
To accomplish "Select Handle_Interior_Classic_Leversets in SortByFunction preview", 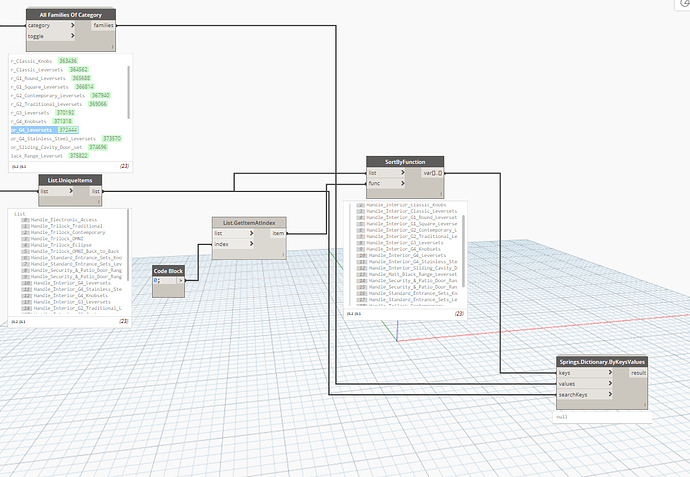I will click(x=411, y=211).
